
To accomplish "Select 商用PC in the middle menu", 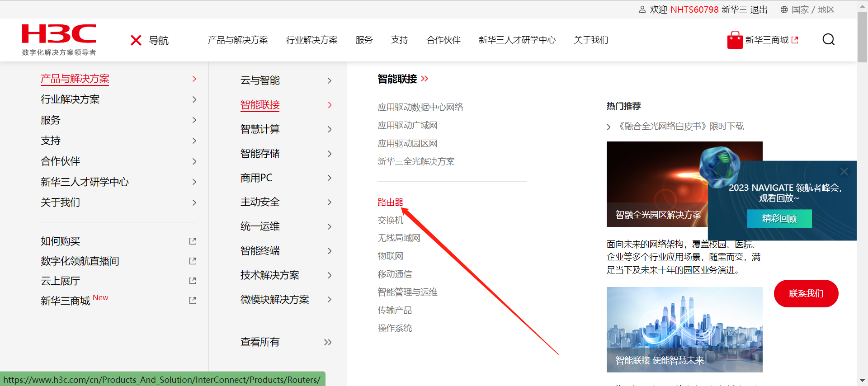I will click(256, 178).
